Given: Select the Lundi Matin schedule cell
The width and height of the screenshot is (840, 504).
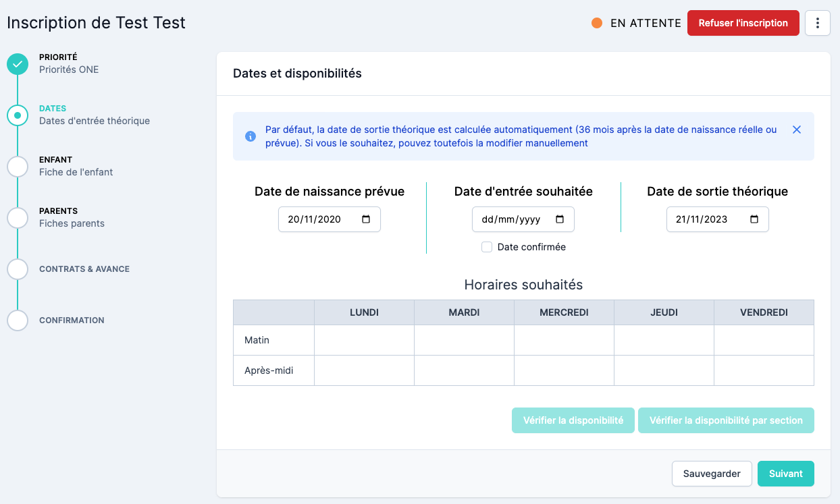Looking at the screenshot, I should 364,340.
